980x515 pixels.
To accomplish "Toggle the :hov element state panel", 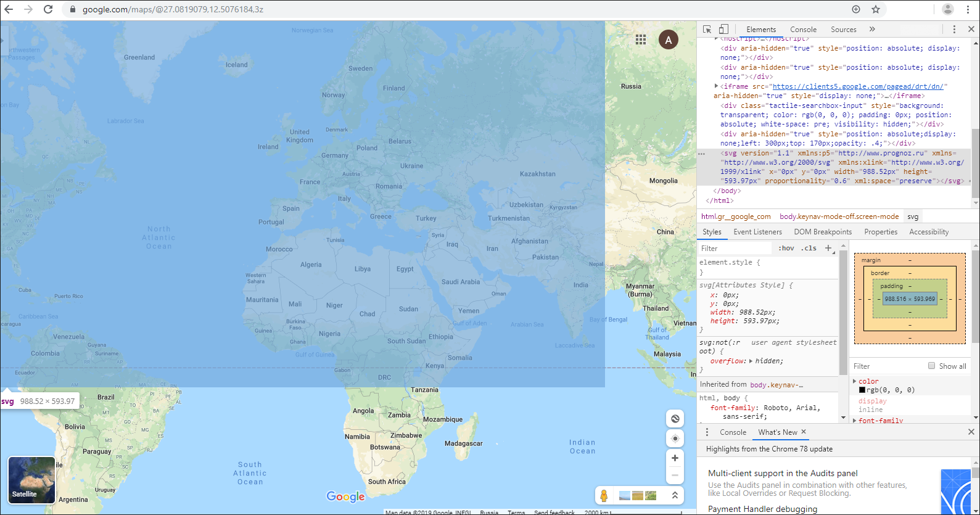I will [x=786, y=248].
